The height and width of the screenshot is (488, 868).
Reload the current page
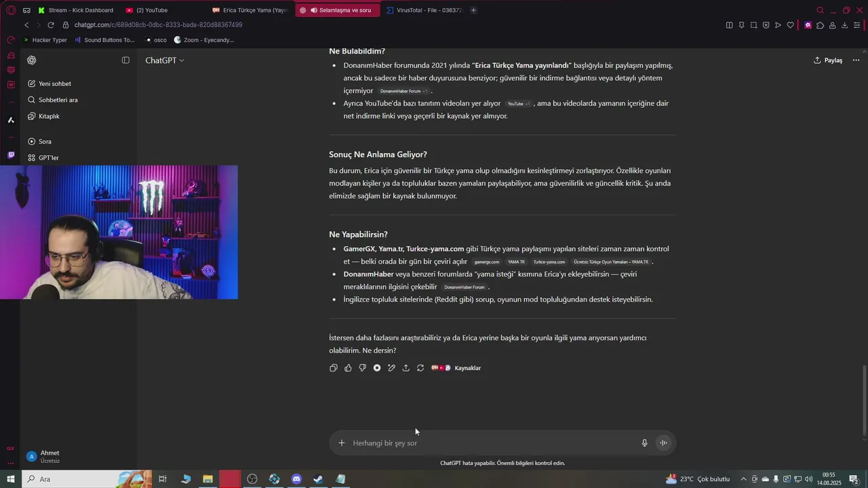tap(50, 25)
